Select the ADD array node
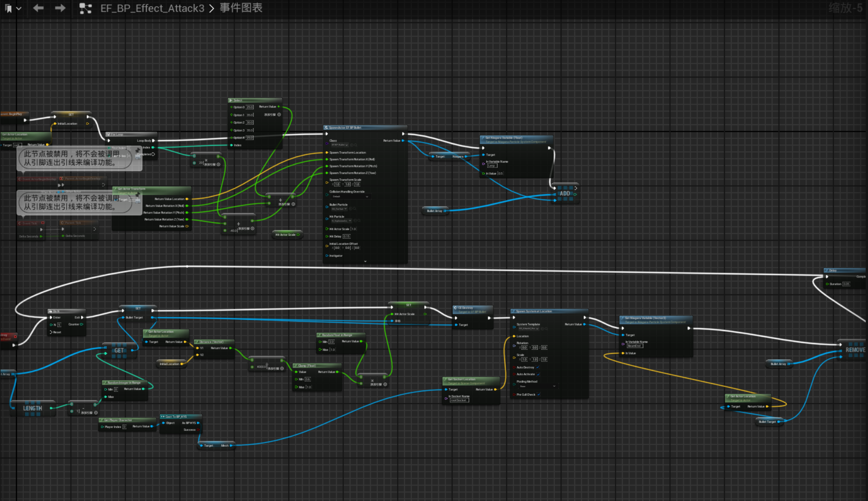 coord(565,193)
